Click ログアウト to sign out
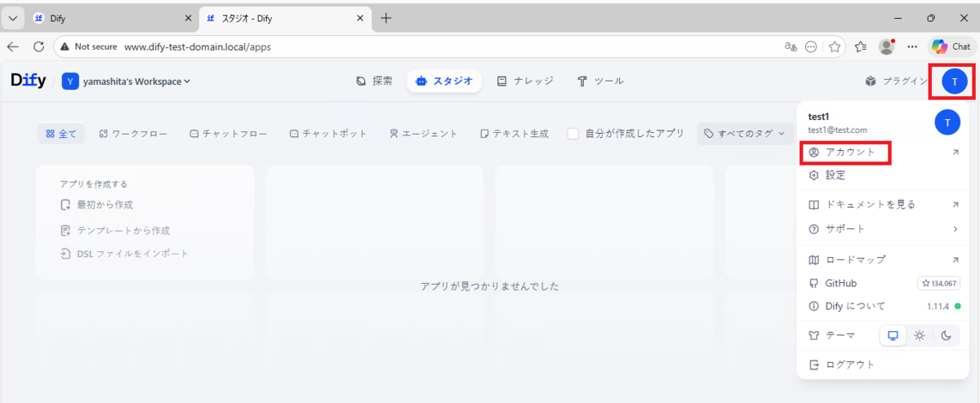980x403 pixels. [884, 365]
